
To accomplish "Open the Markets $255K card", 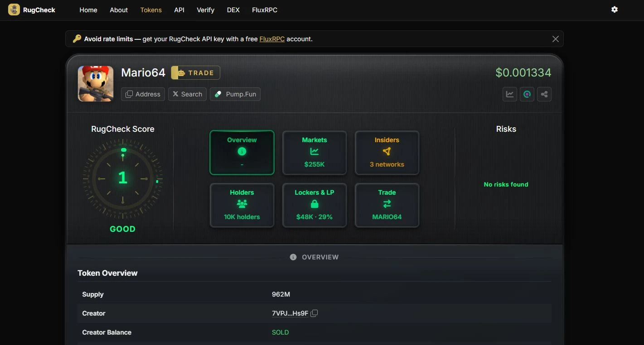I will pos(315,153).
